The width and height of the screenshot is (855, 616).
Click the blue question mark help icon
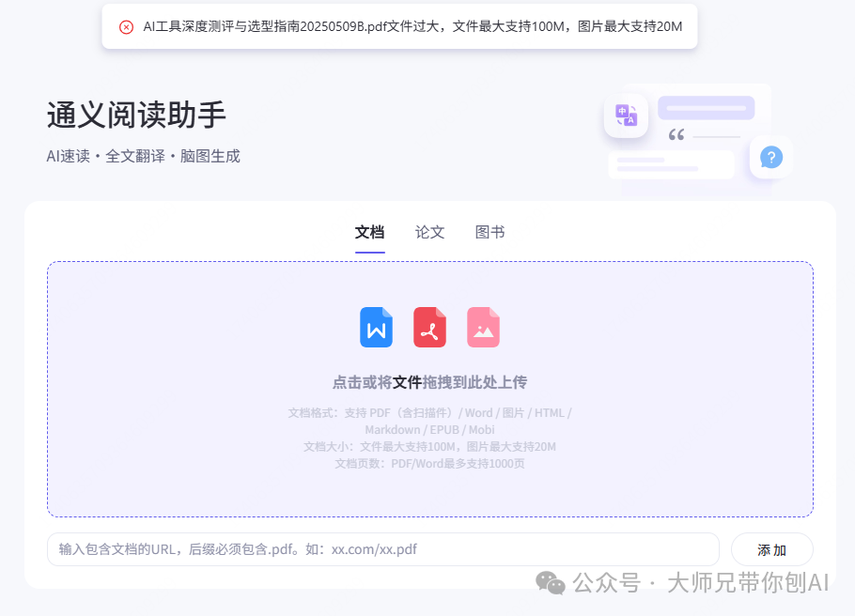click(x=771, y=158)
